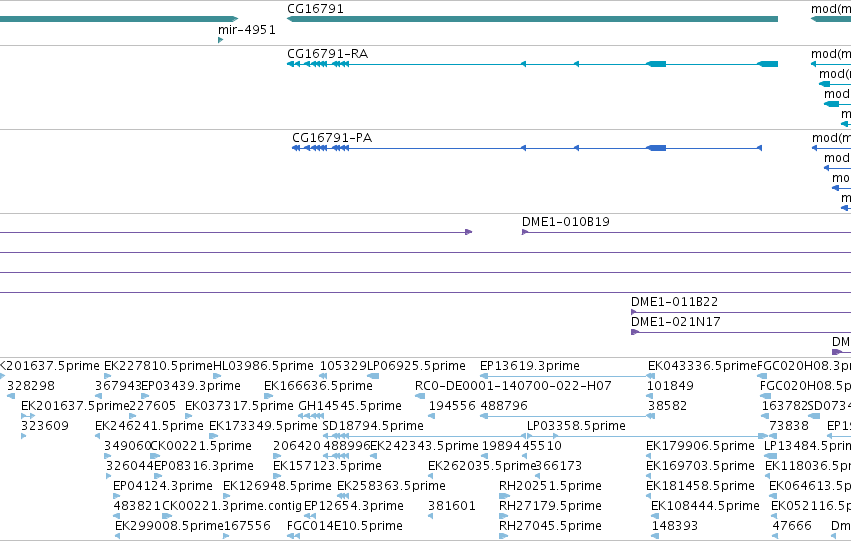Select the 366173 feature label
Viewport: 851px width, 541px height.
pyautogui.click(x=558, y=466)
